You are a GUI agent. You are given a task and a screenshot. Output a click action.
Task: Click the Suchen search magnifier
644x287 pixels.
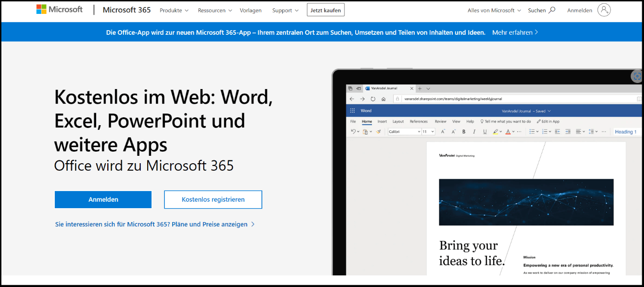(552, 10)
